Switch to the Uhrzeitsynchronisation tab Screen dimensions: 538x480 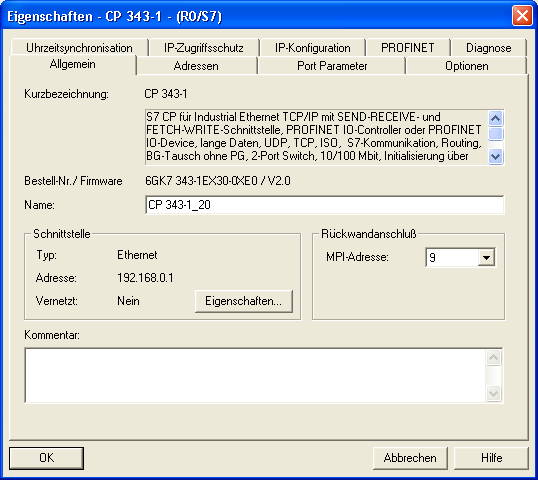click(79, 48)
